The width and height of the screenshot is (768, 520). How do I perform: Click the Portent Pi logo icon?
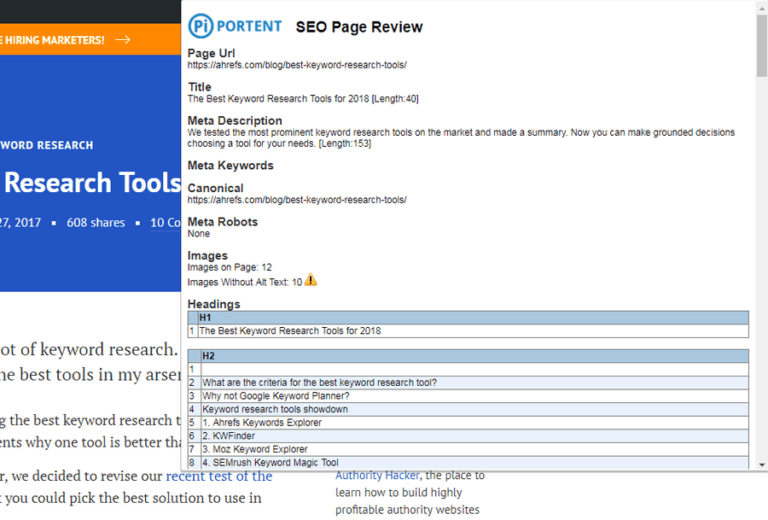click(x=201, y=26)
